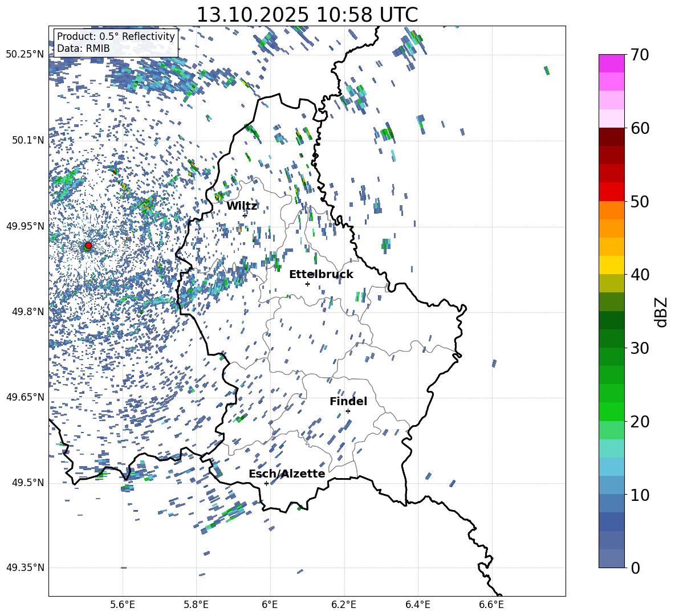Click the orange swatch just below 50

point(611,210)
